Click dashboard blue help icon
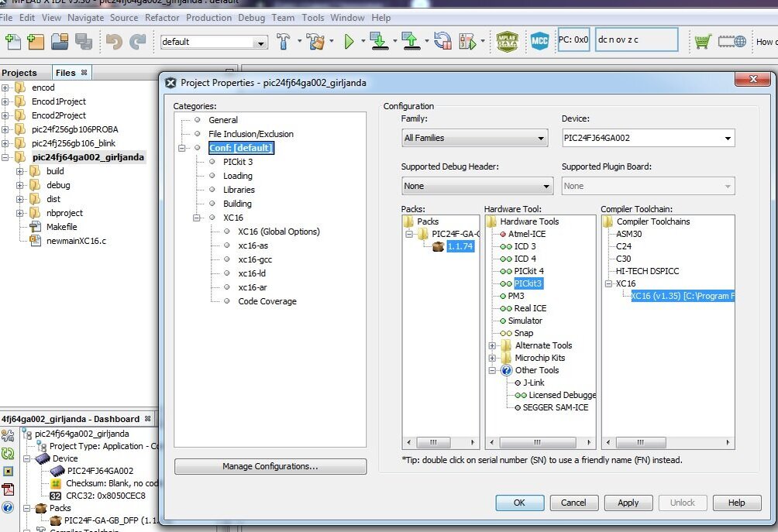 [8, 507]
